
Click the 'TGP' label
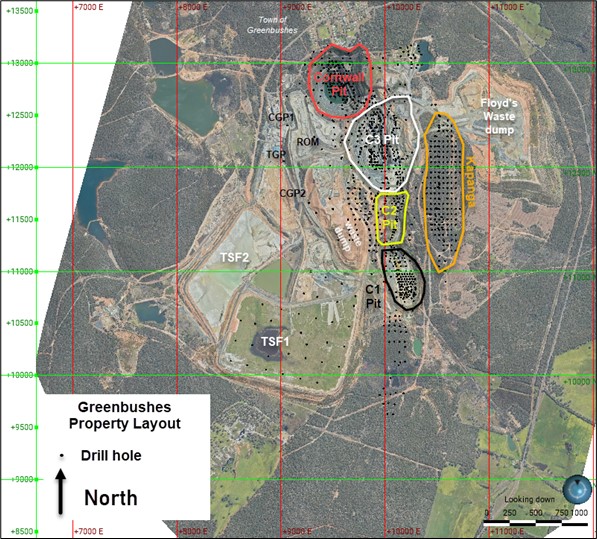pyautogui.click(x=276, y=155)
